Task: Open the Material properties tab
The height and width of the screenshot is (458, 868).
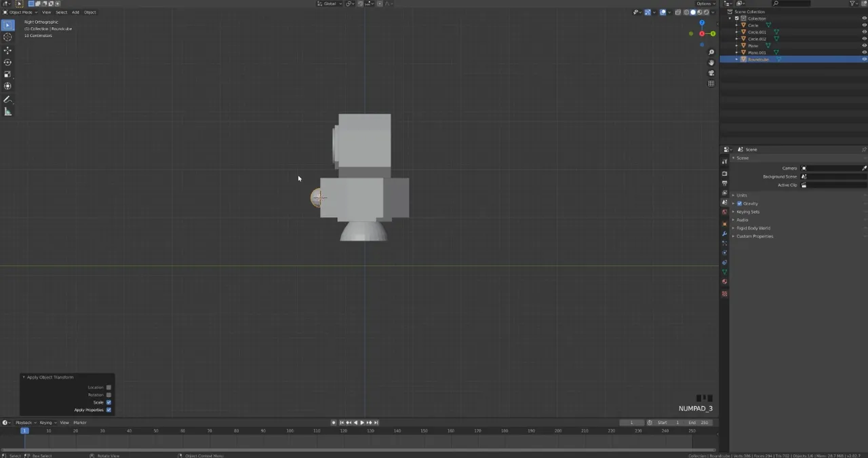Action: [x=724, y=282]
